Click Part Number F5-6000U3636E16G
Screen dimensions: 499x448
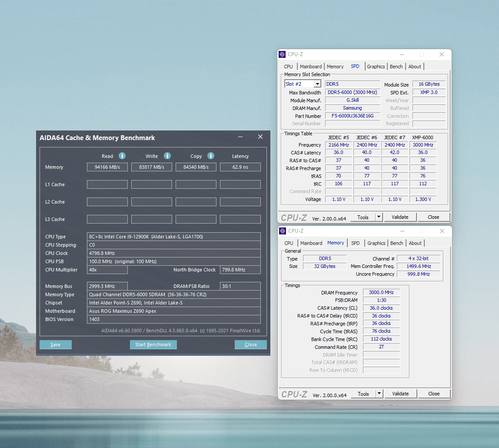(353, 116)
